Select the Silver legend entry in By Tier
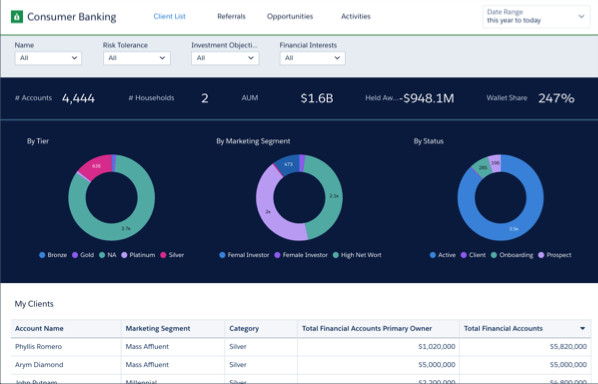This screenshot has width=598, height=384. click(172, 255)
